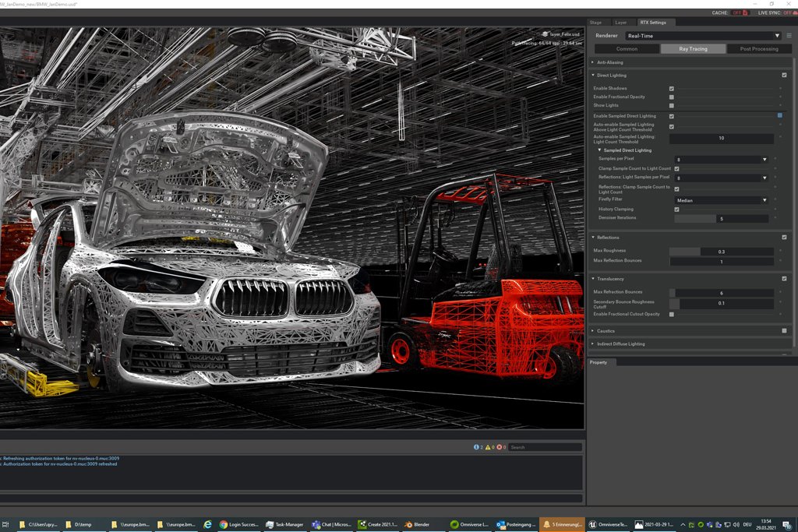Toggle the CACHE OFF indicator icon
Screen dimensions: 798x532
746,12
